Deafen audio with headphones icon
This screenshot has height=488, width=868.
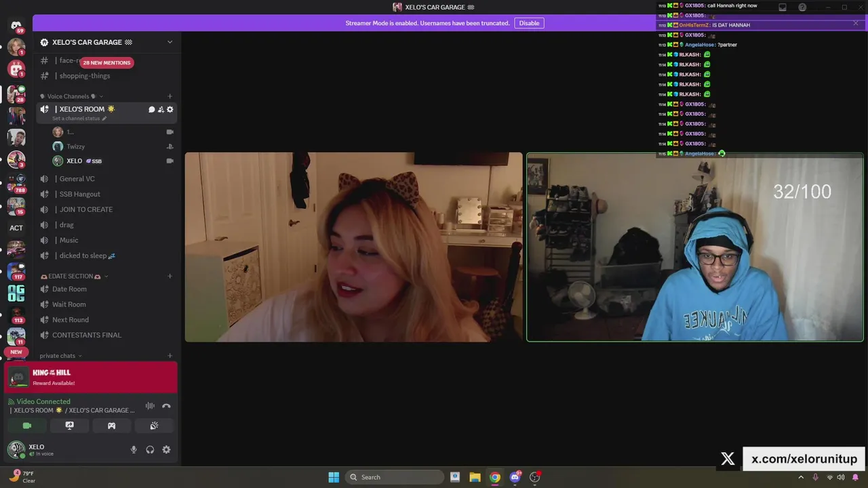click(x=150, y=449)
